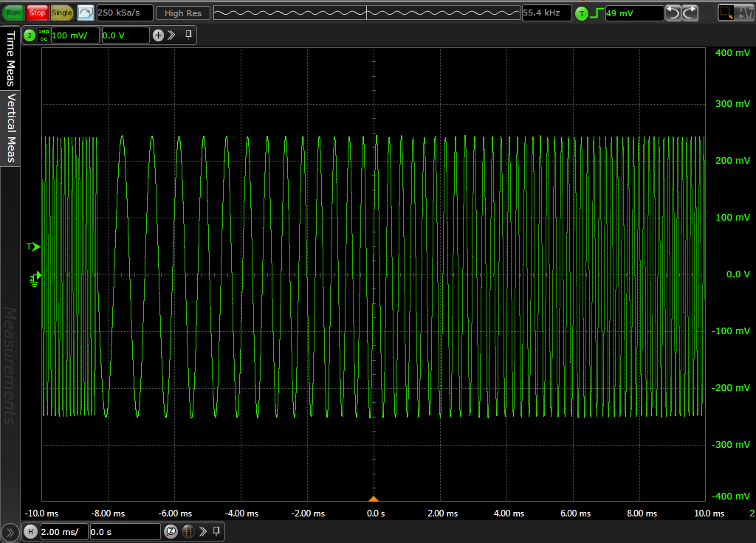Pin the channel settings toolbar
Image resolution: width=756 pixels, height=543 pixels.
click(189, 35)
